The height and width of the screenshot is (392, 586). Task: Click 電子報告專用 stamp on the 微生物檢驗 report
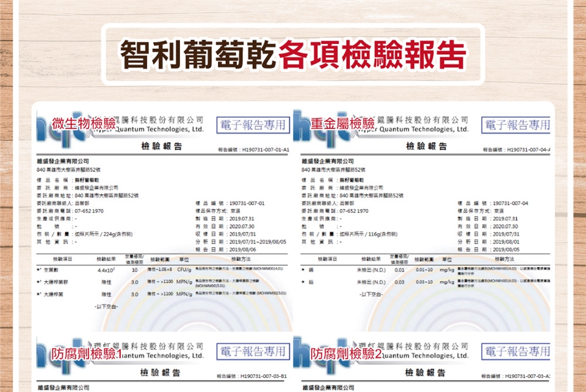[x=253, y=125]
